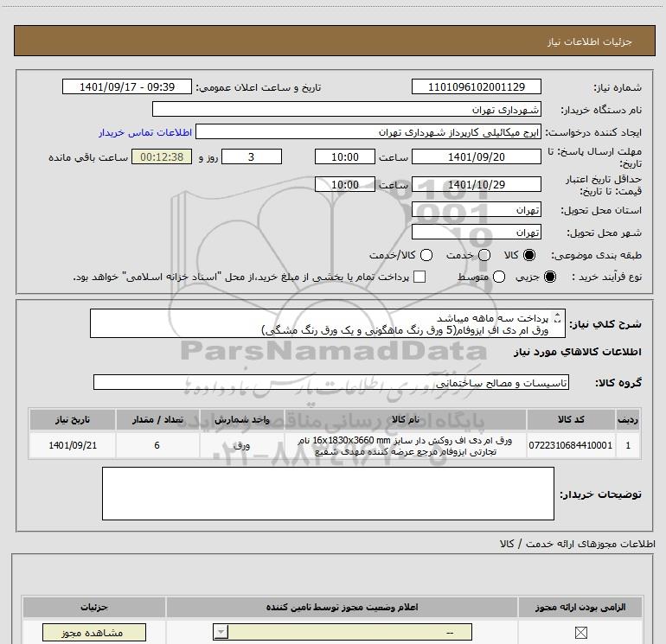This screenshot has height=644, width=666.
Task: Select the کالا radio button
Action: pos(529,255)
